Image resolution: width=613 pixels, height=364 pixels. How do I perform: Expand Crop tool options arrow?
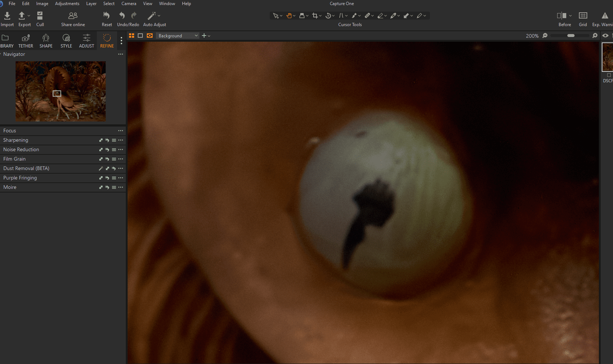click(320, 16)
